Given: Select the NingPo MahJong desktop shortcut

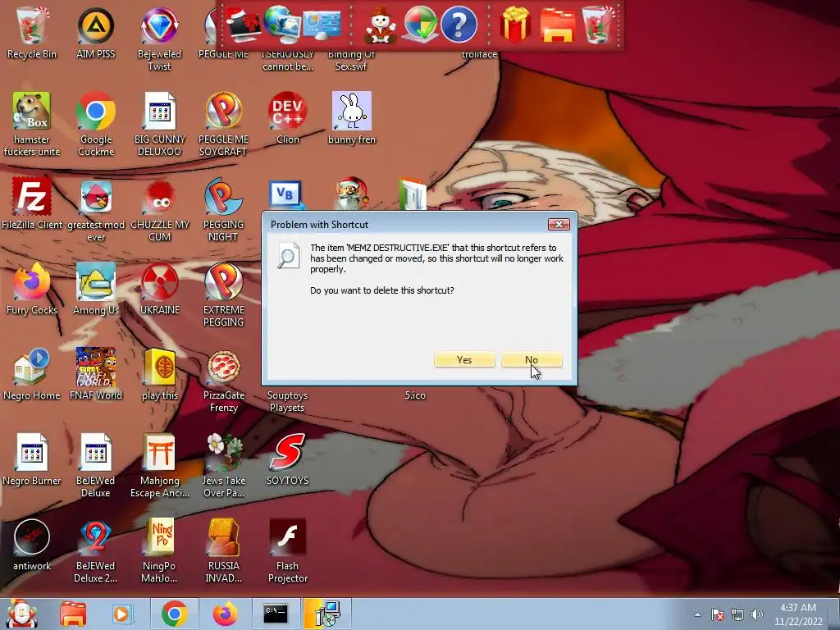Looking at the screenshot, I should pos(159,550).
